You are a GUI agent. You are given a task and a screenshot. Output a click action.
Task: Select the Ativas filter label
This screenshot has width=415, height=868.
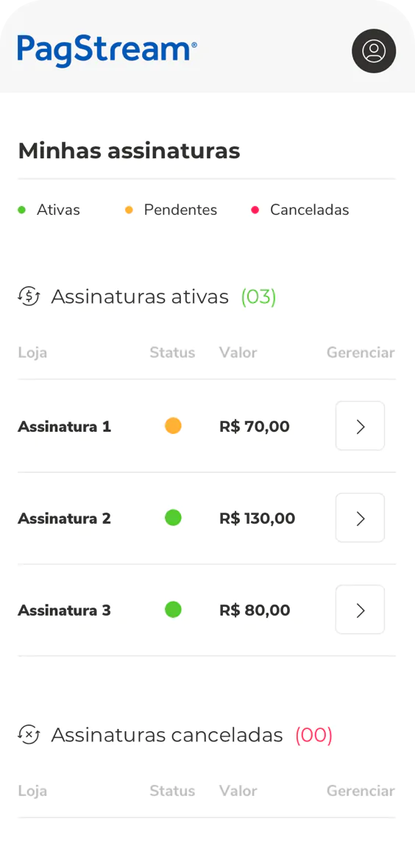pos(58,210)
